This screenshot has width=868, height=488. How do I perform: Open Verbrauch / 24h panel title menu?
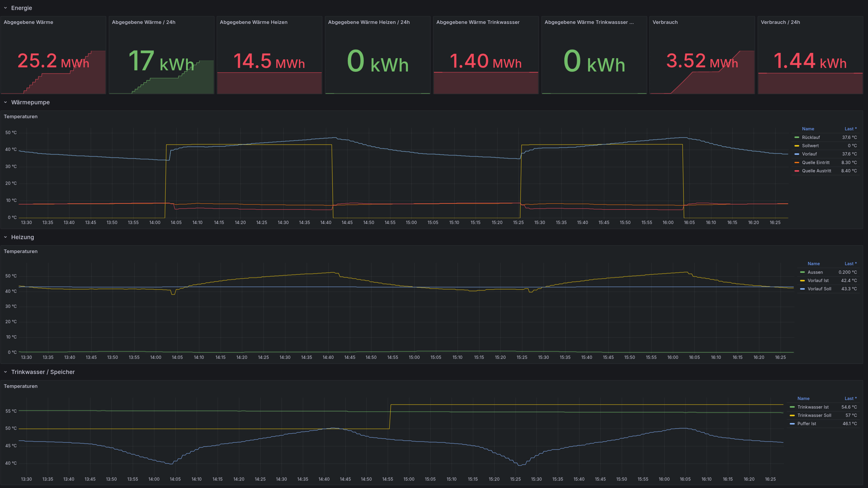pos(780,22)
